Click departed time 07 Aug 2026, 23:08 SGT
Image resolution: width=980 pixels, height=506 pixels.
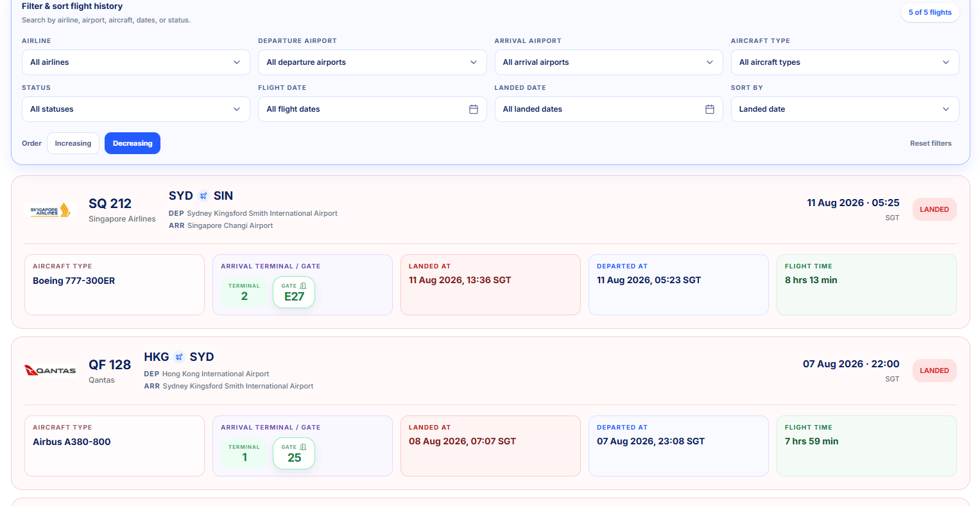(651, 441)
